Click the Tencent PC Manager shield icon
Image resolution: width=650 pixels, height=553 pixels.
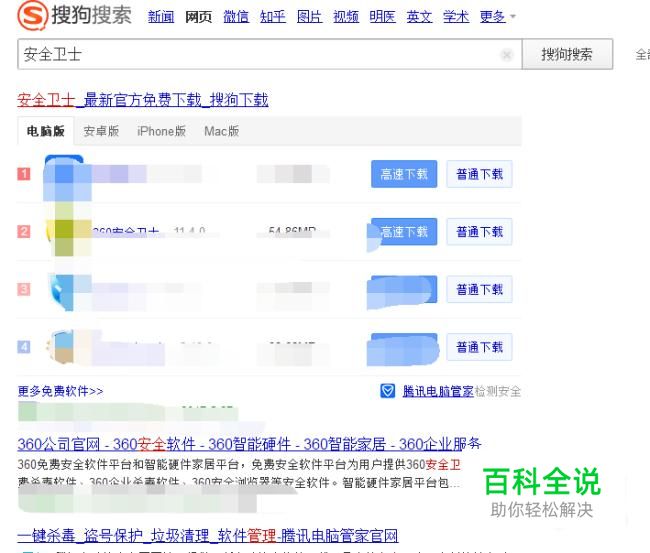[x=388, y=390]
